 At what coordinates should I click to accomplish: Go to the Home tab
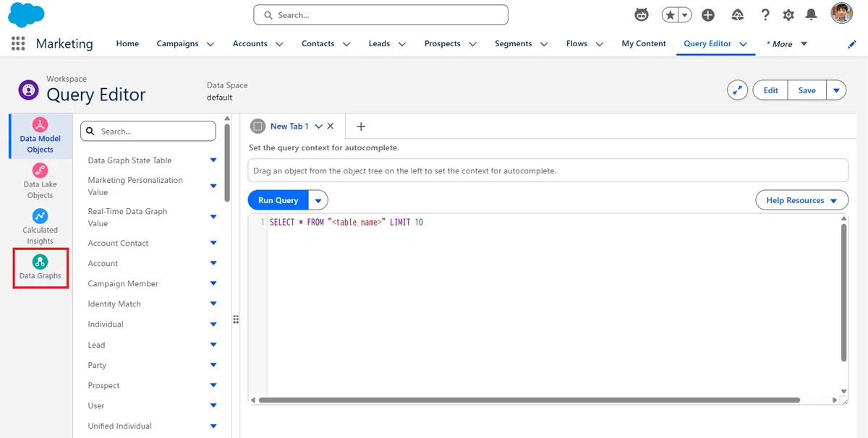pyautogui.click(x=127, y=43)
